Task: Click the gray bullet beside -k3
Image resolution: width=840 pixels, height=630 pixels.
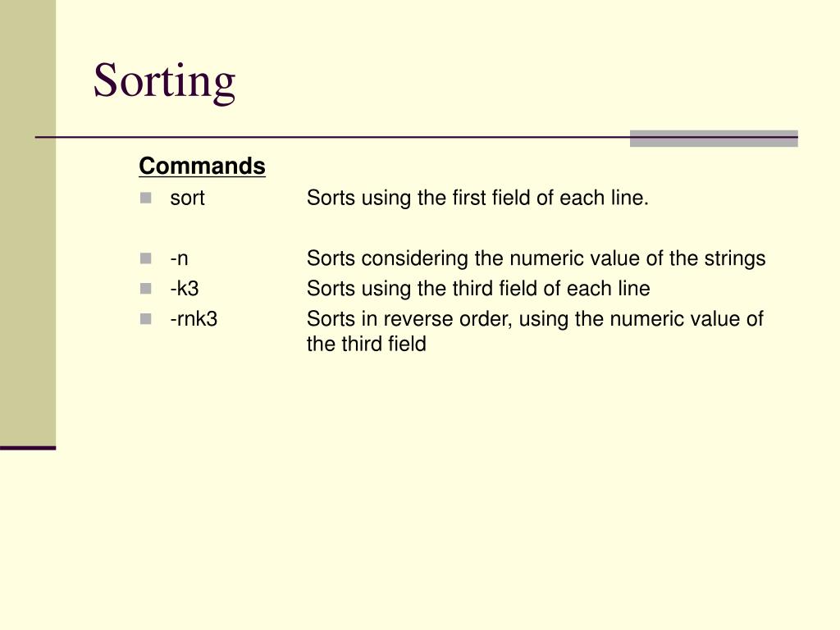Action: click(x=146, y=289)
